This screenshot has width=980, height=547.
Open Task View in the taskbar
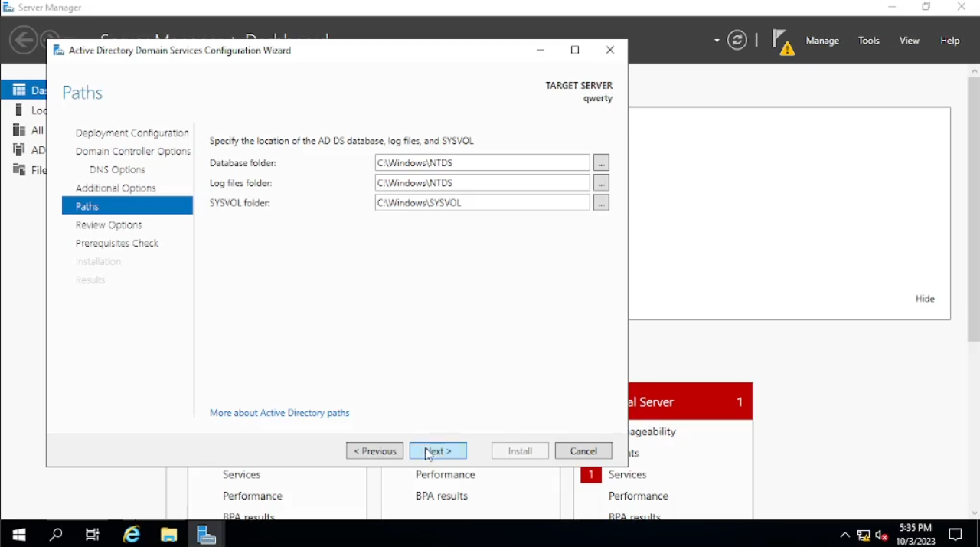pos(93,535)
